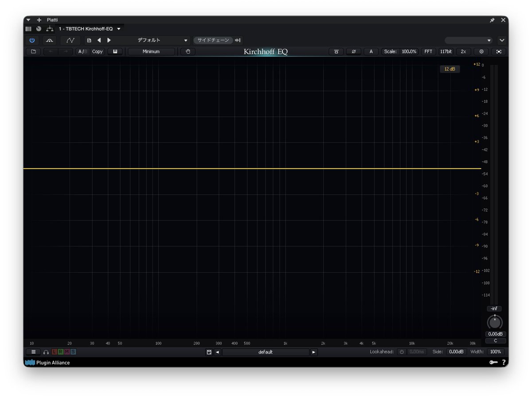The height and width of the screenshot is (398, 532).
Task: Select next plugin preset right arrow
Action: tap(314, 352)
